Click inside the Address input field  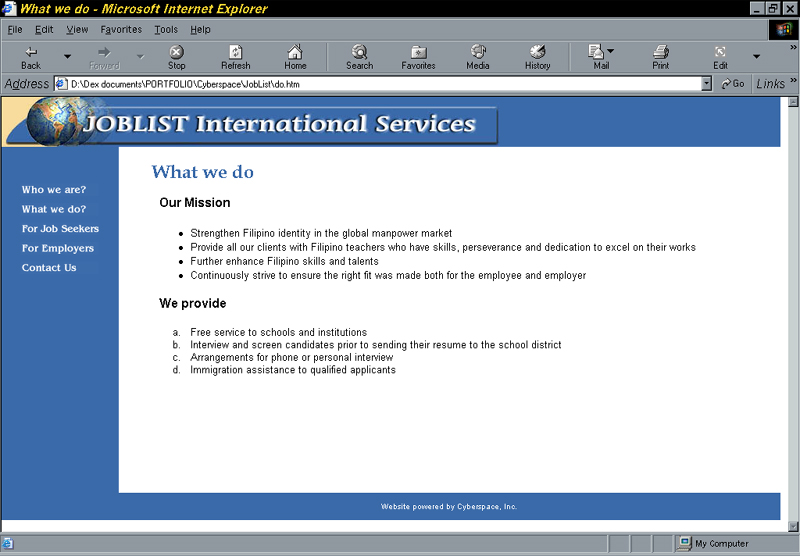coord(378,84)
